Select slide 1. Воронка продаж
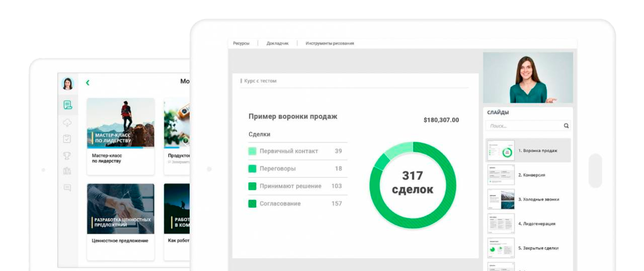Viewport: 644px width, 271px height. 528,151
